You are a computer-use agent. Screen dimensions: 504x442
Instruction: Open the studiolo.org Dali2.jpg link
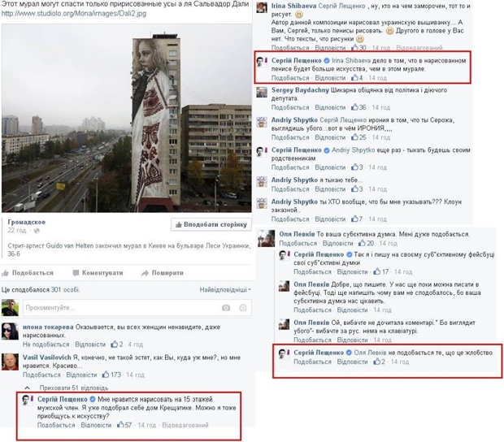[x=74, y=14]
